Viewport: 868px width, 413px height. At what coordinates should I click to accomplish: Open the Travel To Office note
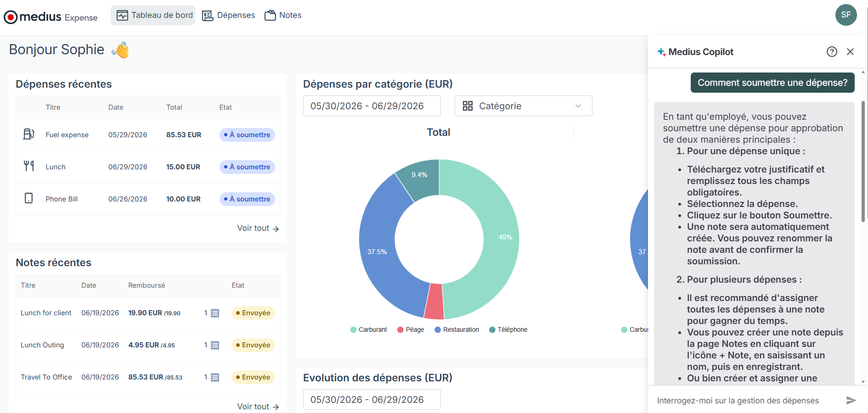tap(46, 377)
